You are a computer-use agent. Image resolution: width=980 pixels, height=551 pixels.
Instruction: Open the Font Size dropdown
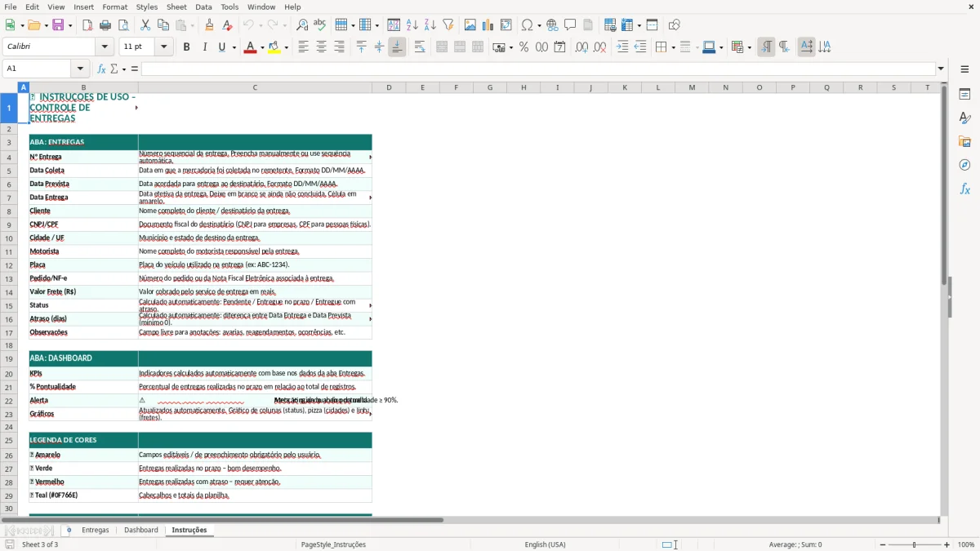164,47
